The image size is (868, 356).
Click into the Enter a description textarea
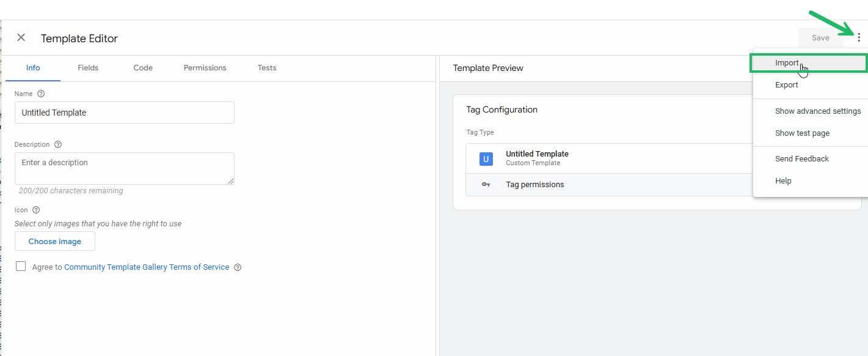[125, 168]
